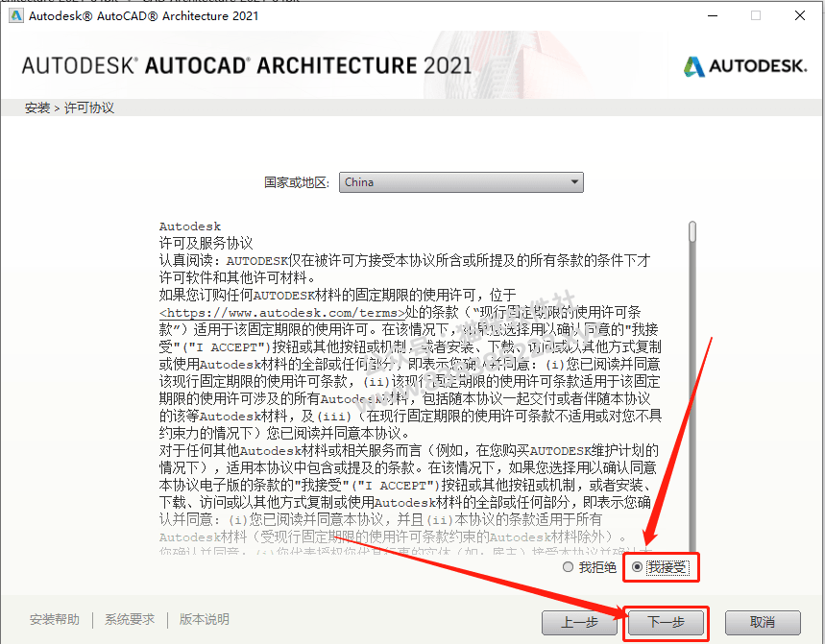Open the 安装帮助 link

click(55, 619)
